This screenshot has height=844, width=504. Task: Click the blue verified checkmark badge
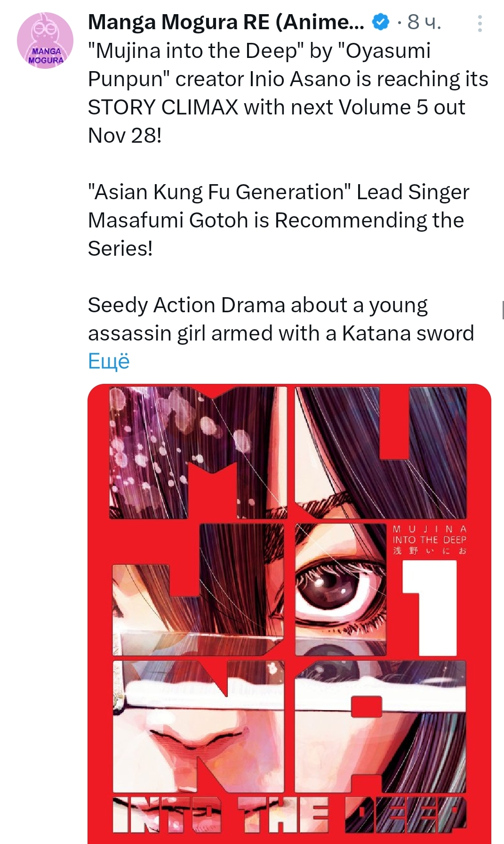point(381,22)
